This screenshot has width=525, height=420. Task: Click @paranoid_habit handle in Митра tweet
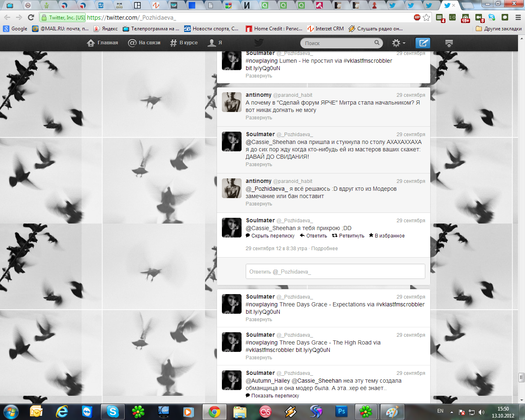point(293,95)
